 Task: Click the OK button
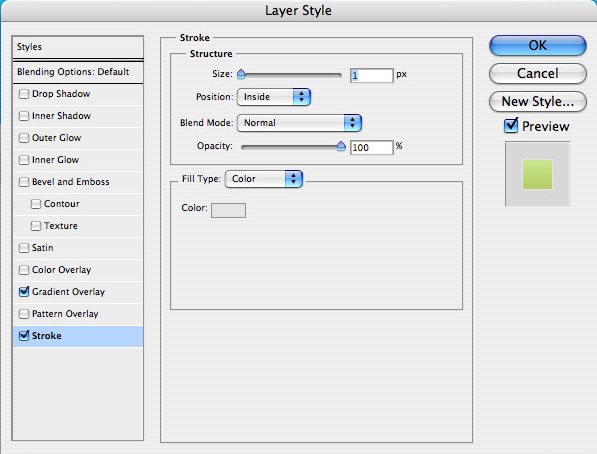click(x=538, y=46)
